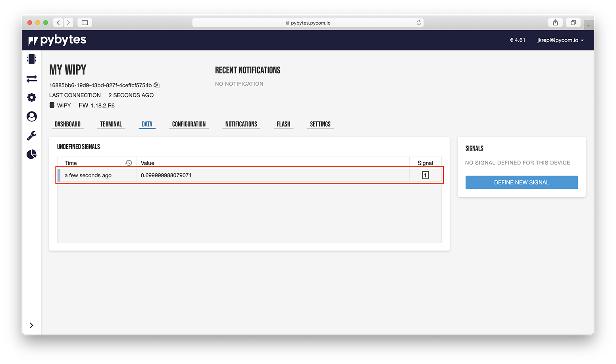This screenshot has height=364, width=616.
Task: Select the Data tab
Action: [x=147, y=124]
